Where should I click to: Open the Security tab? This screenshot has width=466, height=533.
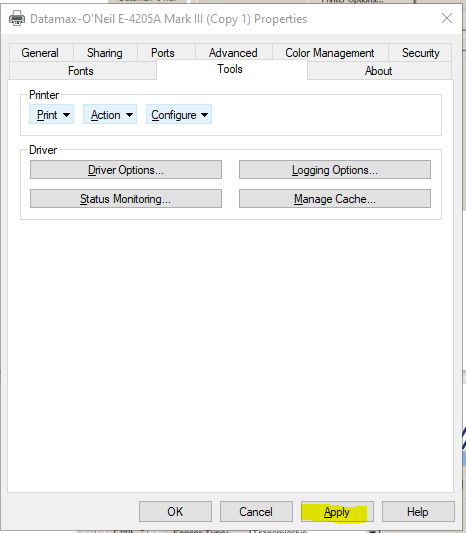(420, 53)
